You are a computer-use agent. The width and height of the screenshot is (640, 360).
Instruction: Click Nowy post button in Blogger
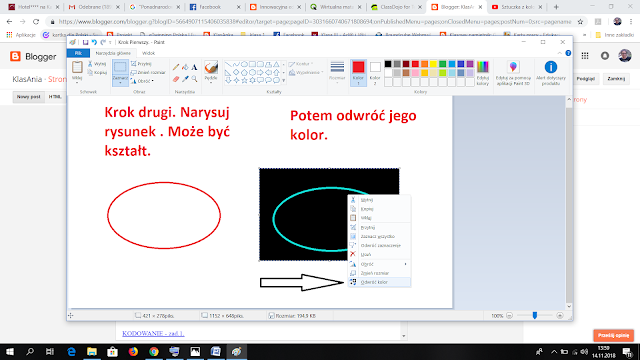[x=29, y=97]
